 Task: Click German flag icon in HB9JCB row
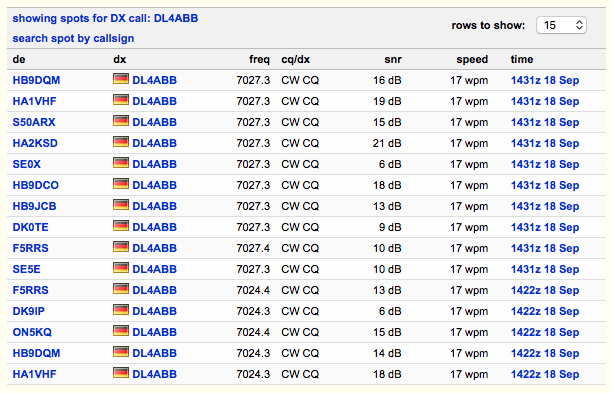[x=121, y=205]
